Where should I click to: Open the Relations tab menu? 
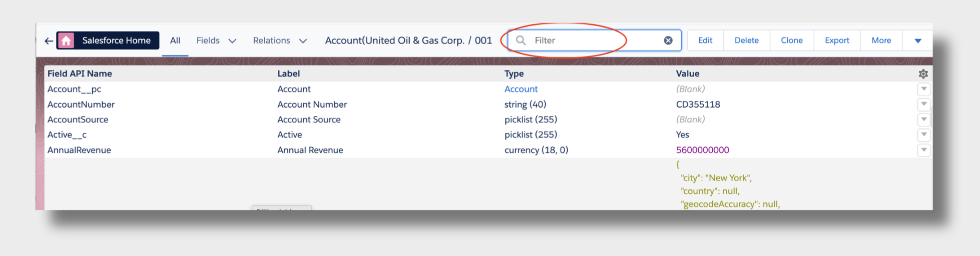point(271,40)
